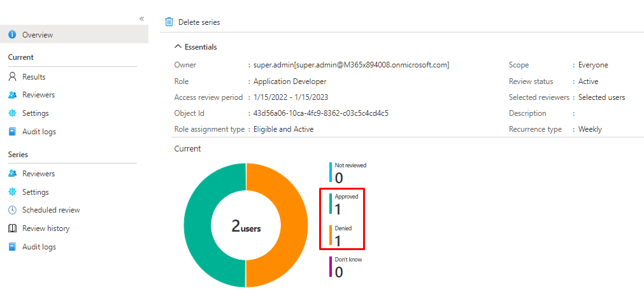
Task: Collapse the Essentials section chevron
Action: pyautogui.click(x=178, y=47)
